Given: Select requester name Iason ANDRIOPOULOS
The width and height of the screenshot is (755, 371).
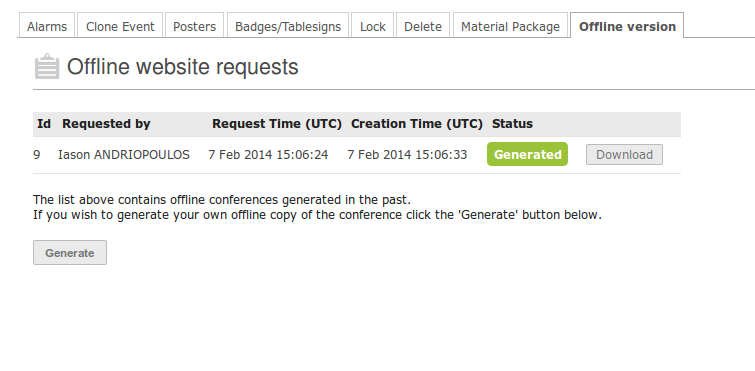Looking at the screenshot, I should point(124,154).
